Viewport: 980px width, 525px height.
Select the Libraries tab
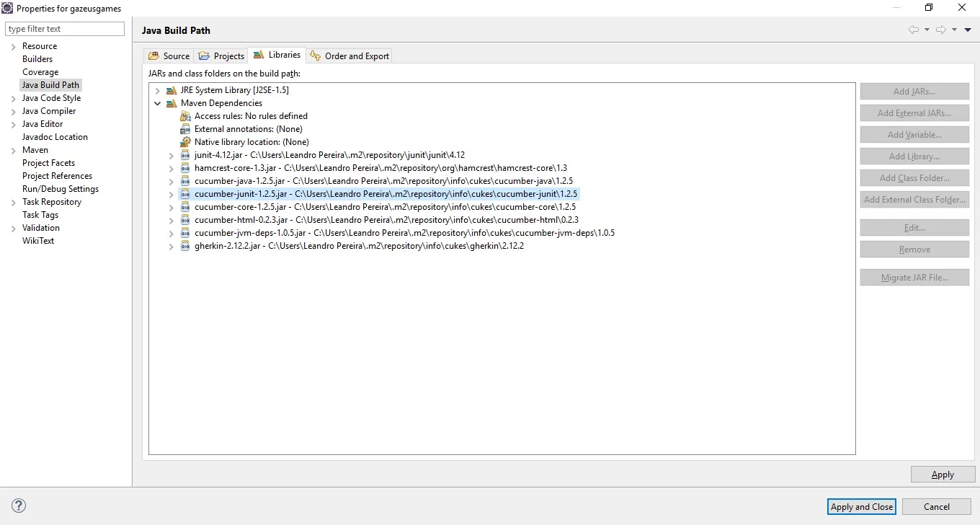click(x=277, y=55)
